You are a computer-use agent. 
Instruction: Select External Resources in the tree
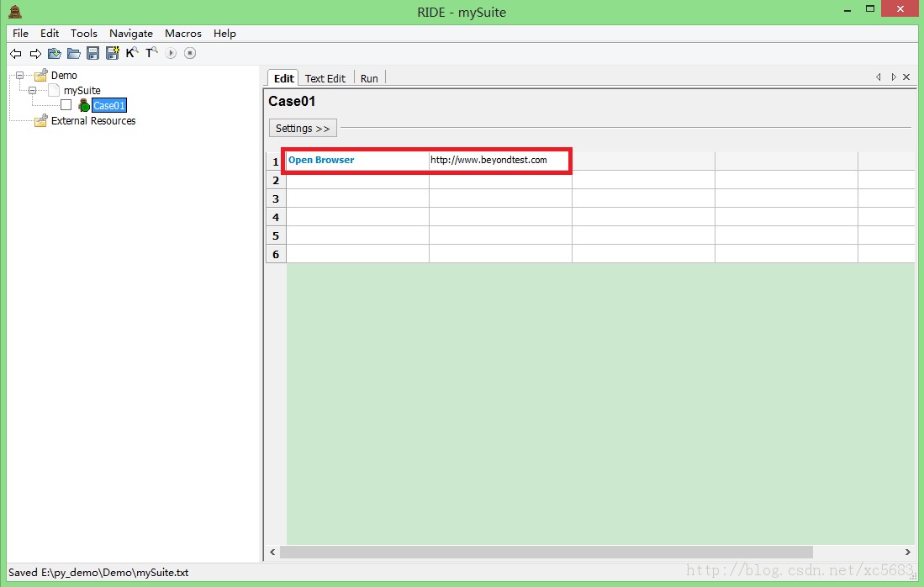(92, 121)
